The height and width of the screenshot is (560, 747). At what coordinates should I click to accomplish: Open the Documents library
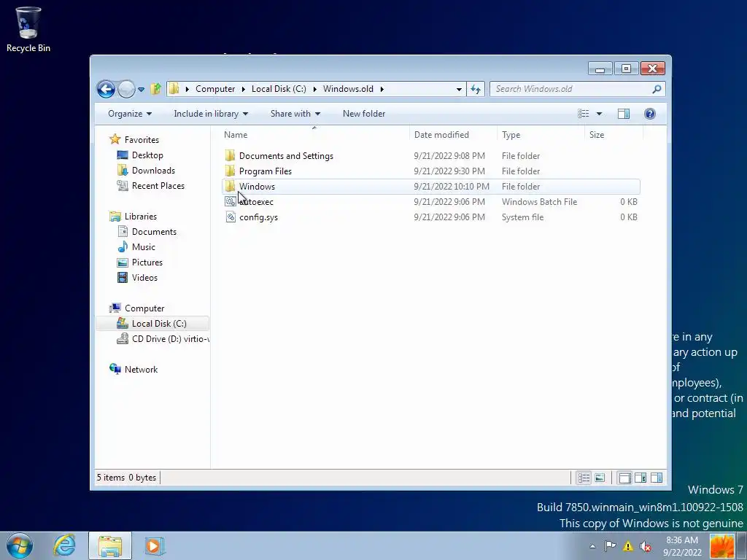click(147, 231)
